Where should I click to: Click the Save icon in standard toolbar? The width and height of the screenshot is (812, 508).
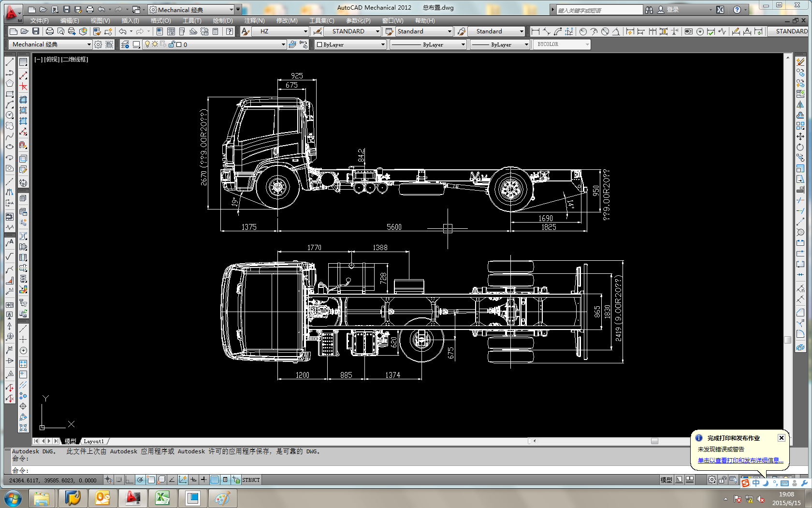click(x=36, y=31)
